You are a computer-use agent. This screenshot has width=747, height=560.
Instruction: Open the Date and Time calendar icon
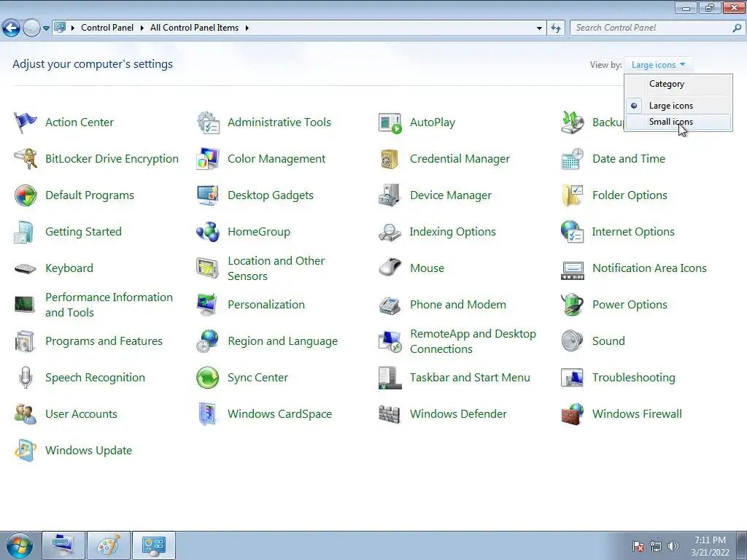point(573,159)
